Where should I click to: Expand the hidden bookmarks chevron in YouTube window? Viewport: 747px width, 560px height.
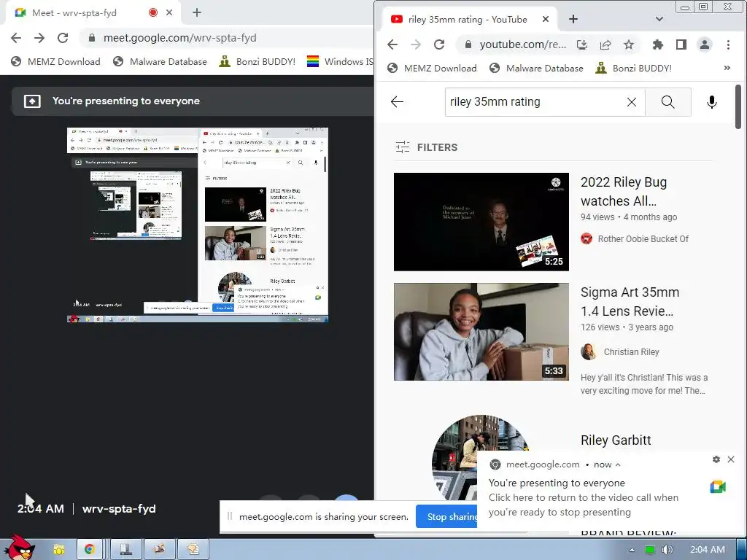(x=727, y=68)
